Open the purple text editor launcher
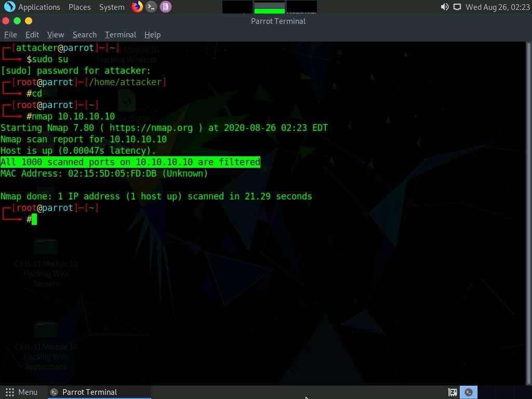This screenshot has height=399, width=532. pyautogui.click(x=166, y=6)
